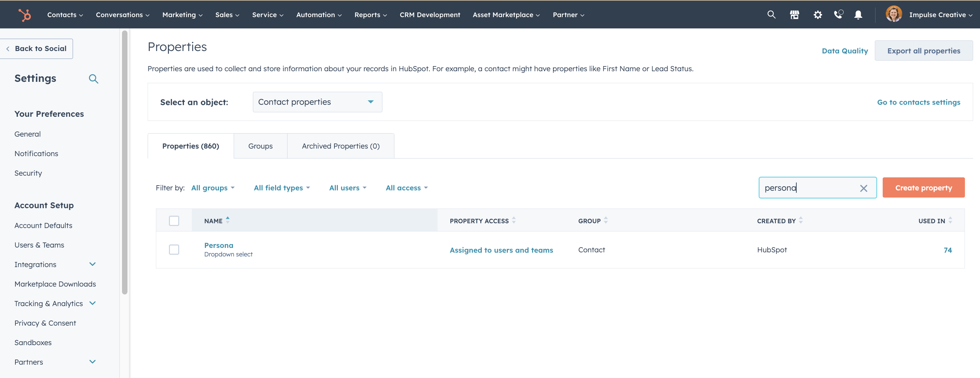Open the global search magnifier icon

(x=771, y=15)
